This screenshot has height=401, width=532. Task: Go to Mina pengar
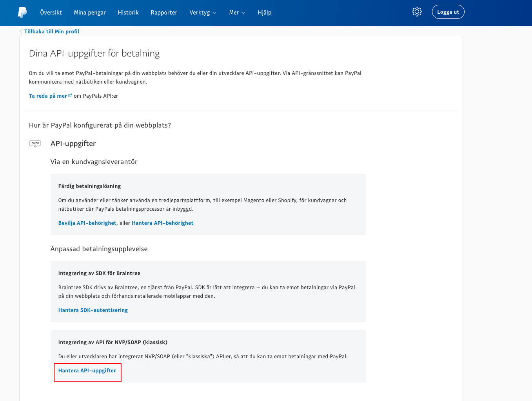pos(90,13)
